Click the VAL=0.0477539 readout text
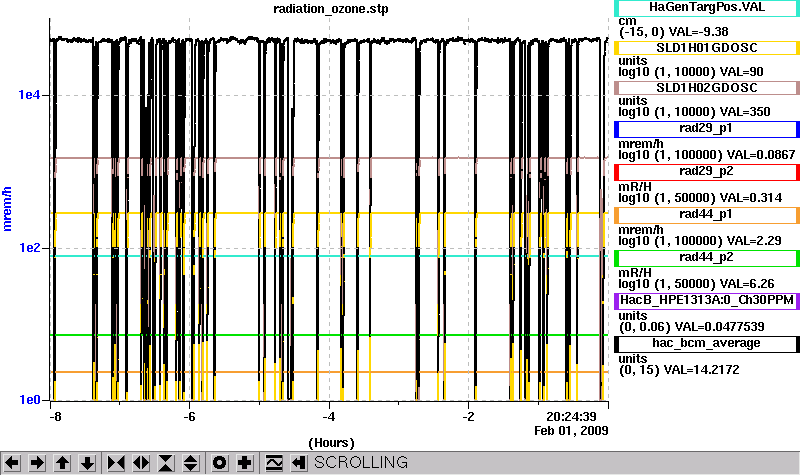 point(719,327)
